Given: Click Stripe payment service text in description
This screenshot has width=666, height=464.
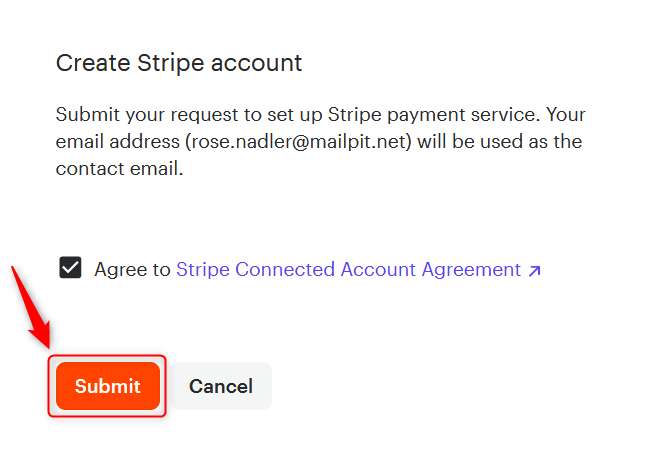Looking at the screenshot, I should tap(431, 115).
